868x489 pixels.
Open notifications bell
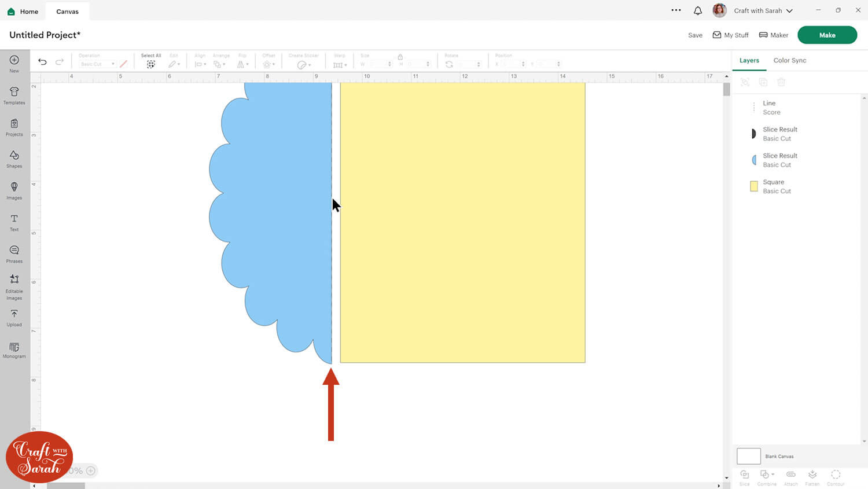698,10
